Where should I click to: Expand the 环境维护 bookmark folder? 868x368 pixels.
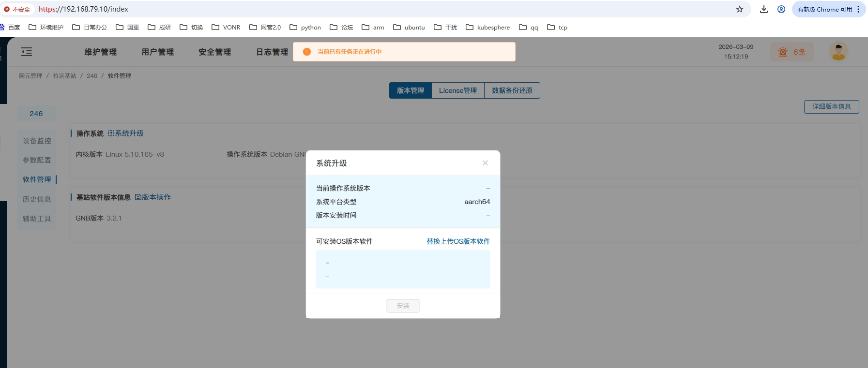(x=46, y=28)
